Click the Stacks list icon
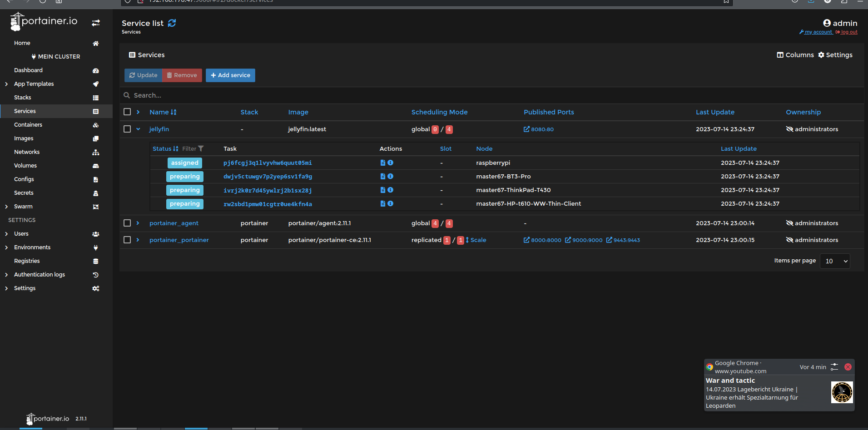Image resolution: width=868 pixels, height=430 pixels. [96, 98]
